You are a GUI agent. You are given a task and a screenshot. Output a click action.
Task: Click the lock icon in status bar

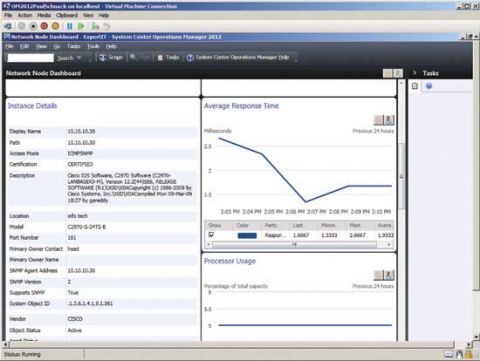tap(468, 354)
